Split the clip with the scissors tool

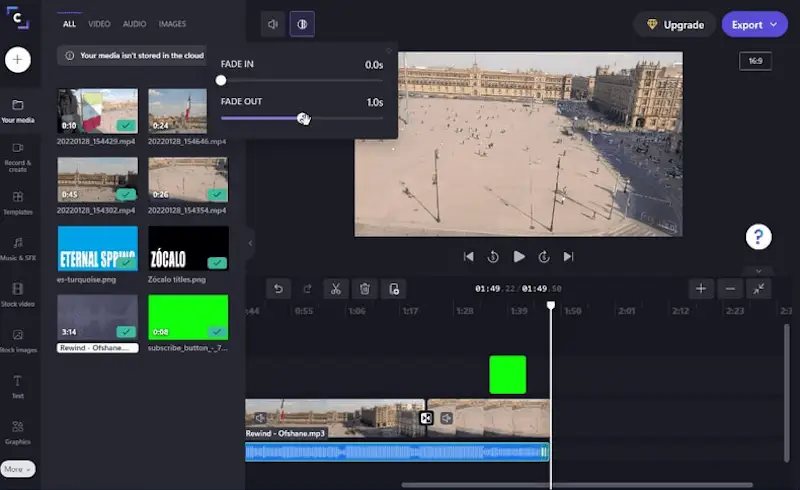coord(336,289)
